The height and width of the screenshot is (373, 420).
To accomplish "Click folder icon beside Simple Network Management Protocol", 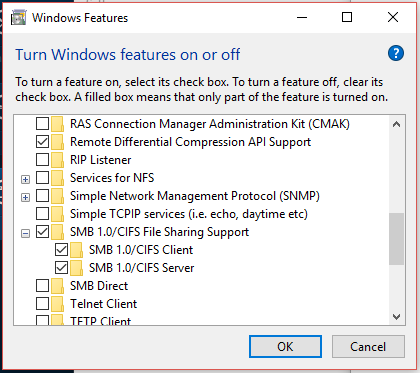I will coord(57,196).
